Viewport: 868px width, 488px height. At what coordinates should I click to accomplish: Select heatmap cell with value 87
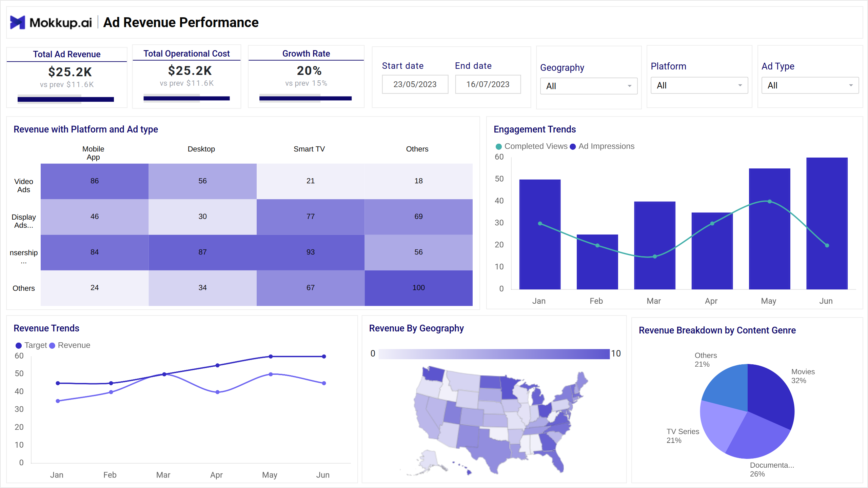click(x=202, y=252)
